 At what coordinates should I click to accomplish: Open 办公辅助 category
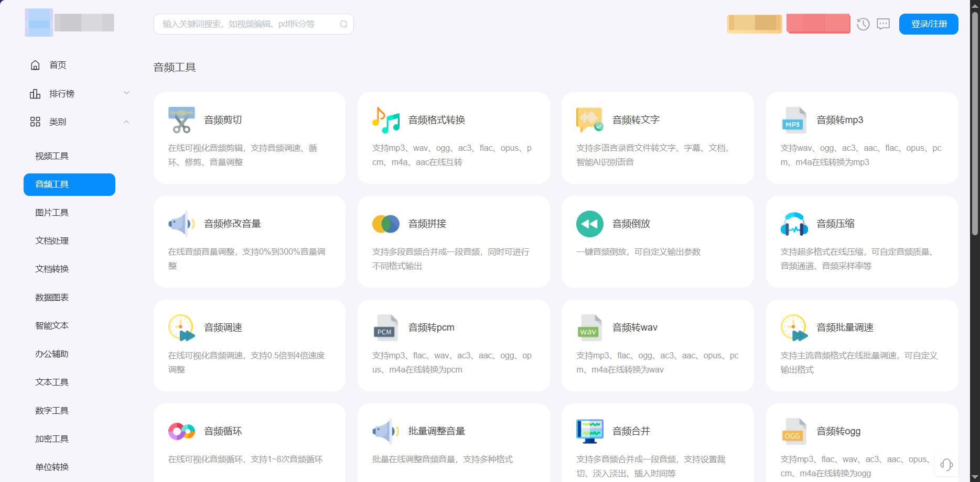point(52,354)
